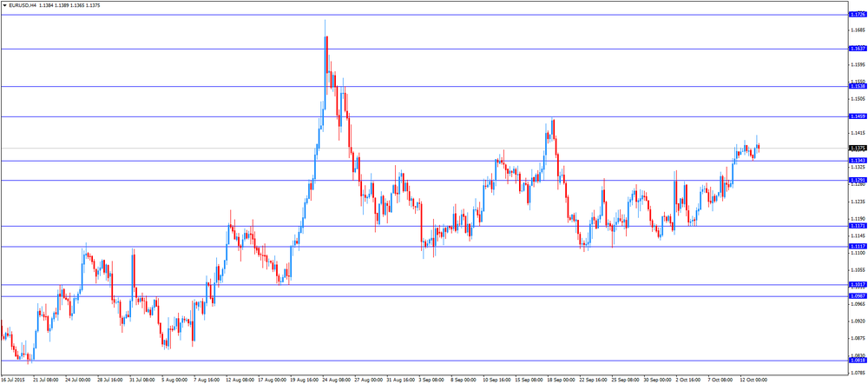Click the 10 Sep 16:00 time label
Viewport: 868px width, 384px height.
pyautogui.click(x=496, y=381)
